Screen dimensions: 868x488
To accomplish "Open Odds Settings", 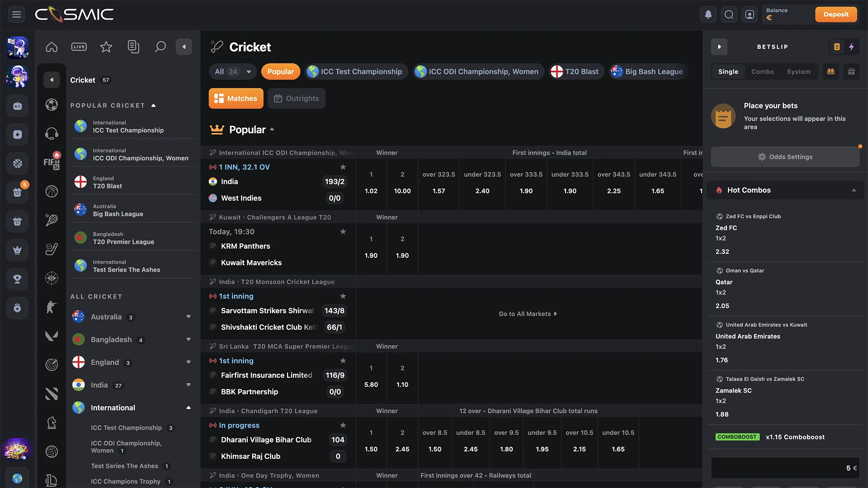I will tap(785, 157).
